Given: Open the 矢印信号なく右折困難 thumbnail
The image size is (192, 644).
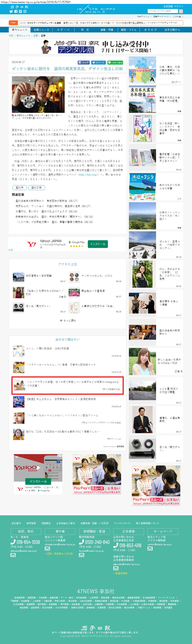Looking at the screenshot, I should 19,277.
